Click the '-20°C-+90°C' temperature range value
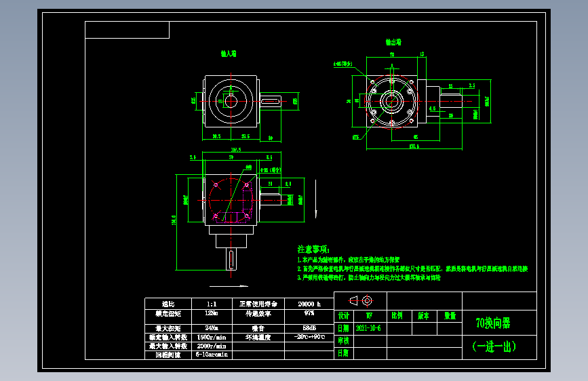The height and width of the screenshot is (381, 588). tap(309, 337)
